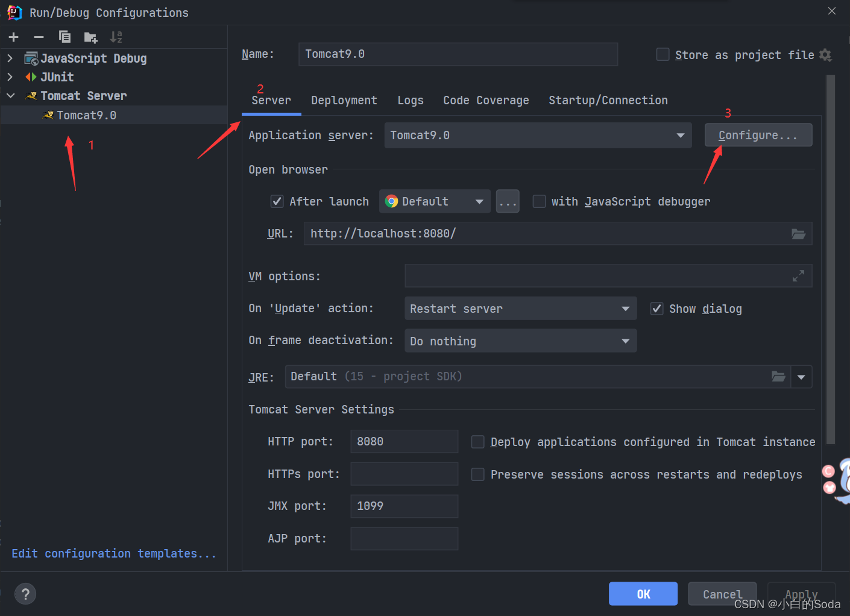Move configuration into new folder icon

pyautogui.click(x=90, y=37)
